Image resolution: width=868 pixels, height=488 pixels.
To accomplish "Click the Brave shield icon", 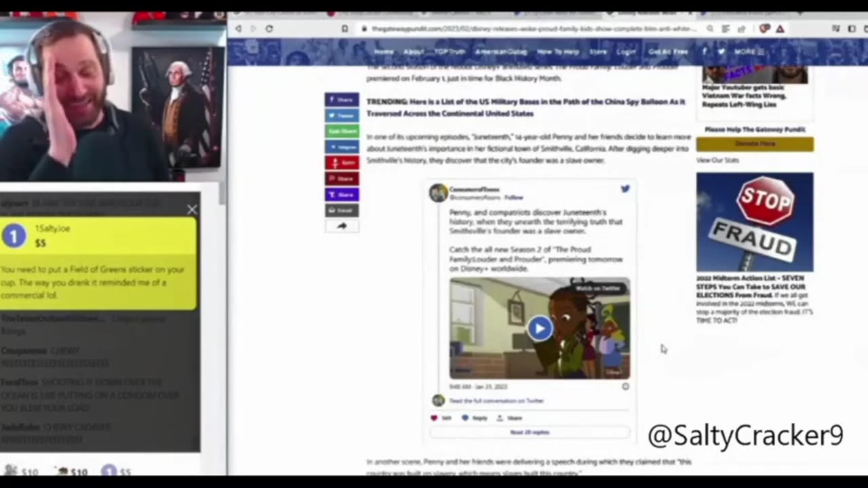I will pyautogui.click(x=766, y=28).
